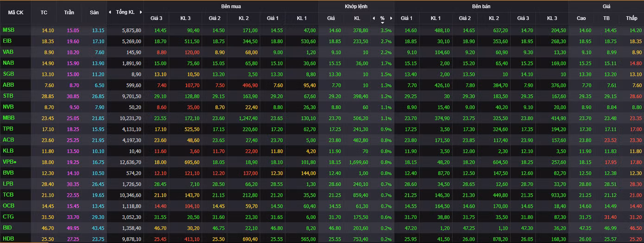Select EIB ceiling price 19.60
644x243 pixels.
[x=73, y=41]
